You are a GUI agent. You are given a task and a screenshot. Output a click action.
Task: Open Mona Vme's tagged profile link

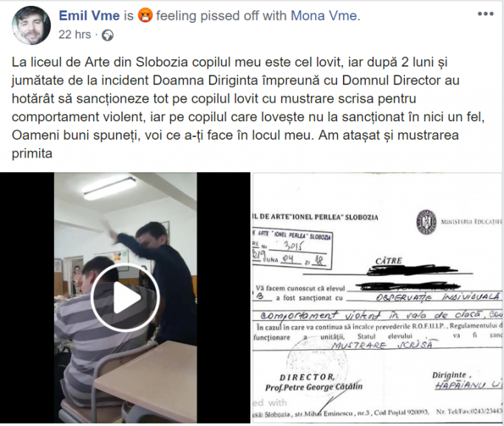tap(324, 16)
